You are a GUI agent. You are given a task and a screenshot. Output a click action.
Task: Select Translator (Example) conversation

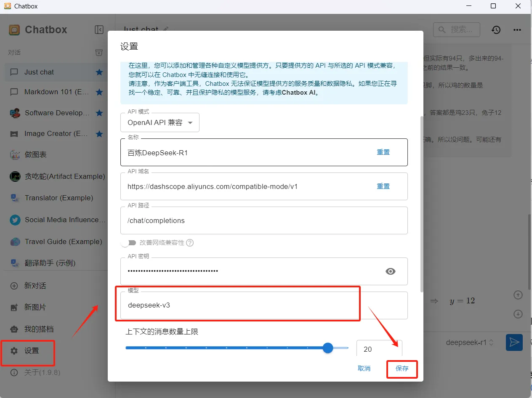point(56,198)
